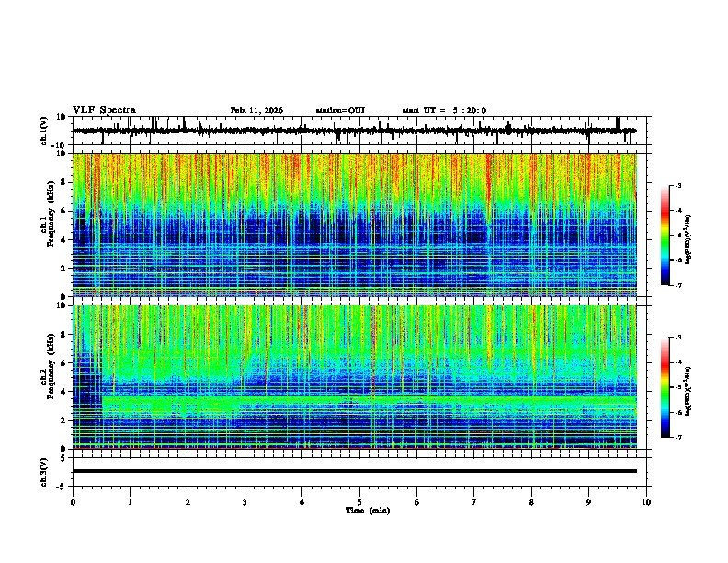The width and height of the screenshot is (728, 563).
Task: Click the "-3" label on ch.2 color bar
Action: [x=677, y=338]
